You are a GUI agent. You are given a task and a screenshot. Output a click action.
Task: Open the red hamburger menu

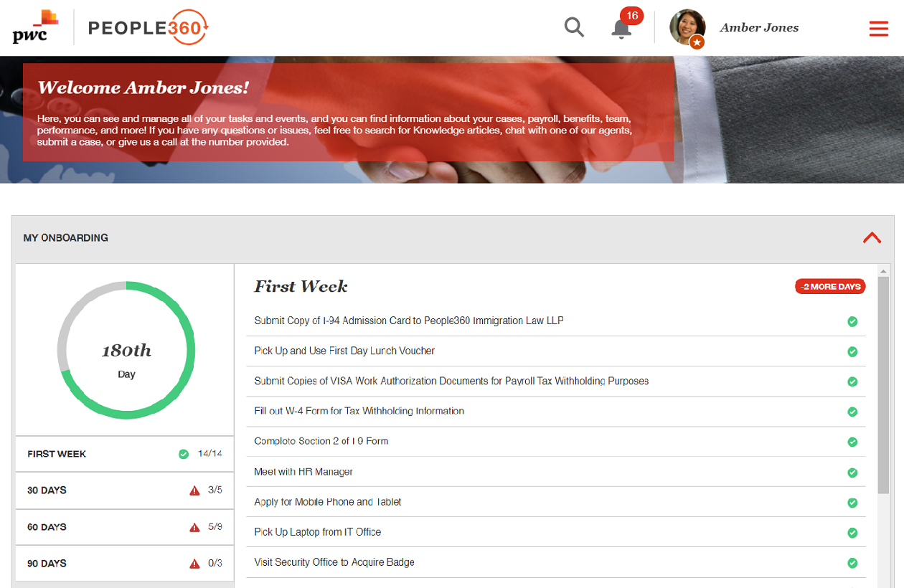coord(878,29)
